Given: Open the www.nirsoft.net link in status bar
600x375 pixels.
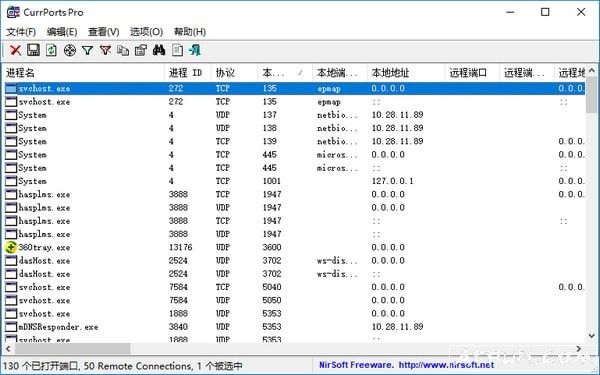Looking at the screenshot, I should [446, 365].
